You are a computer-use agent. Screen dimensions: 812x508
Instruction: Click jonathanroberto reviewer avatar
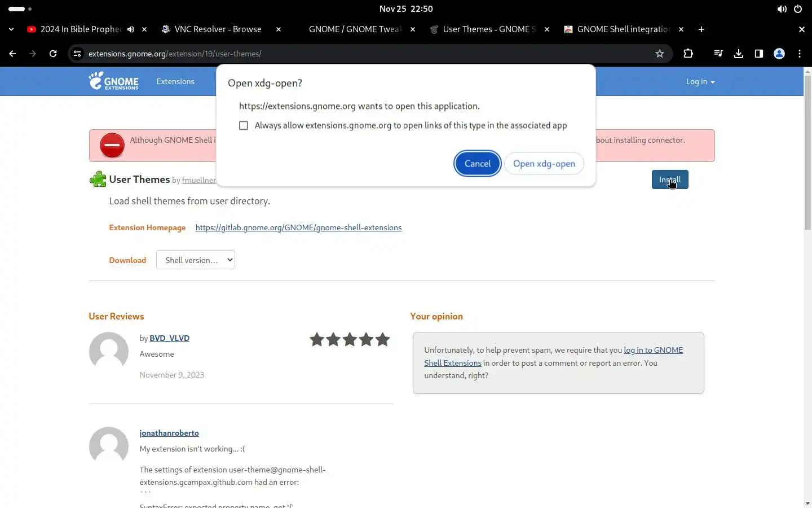click(109, 446)
